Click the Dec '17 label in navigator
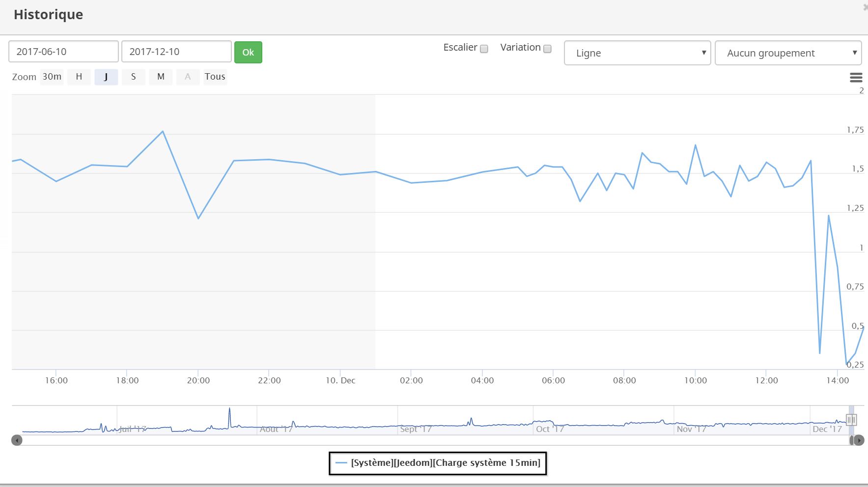The height and width of the screenshot is (487, 868). click(x=827, y=429)
